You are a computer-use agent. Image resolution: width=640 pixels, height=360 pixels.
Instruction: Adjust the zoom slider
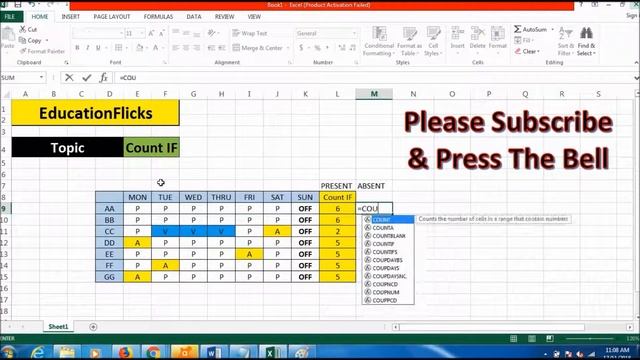pyautogui.click(x=589, y=339)
